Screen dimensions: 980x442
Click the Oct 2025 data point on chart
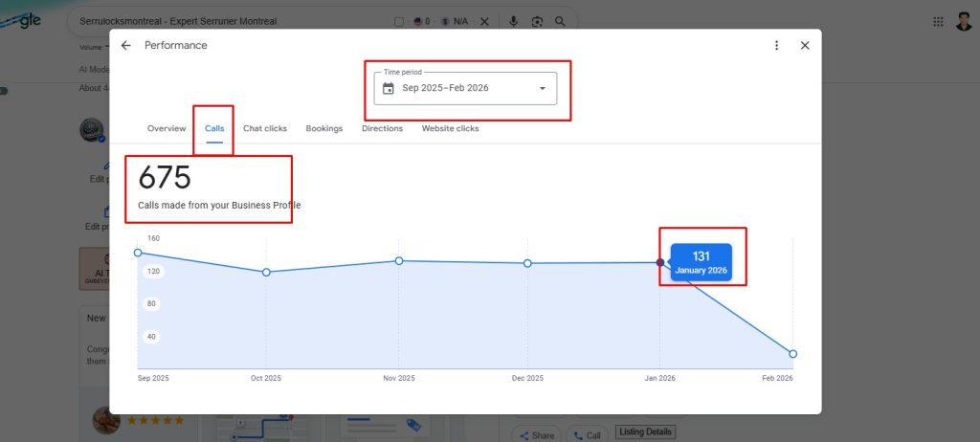coord(266,272)
